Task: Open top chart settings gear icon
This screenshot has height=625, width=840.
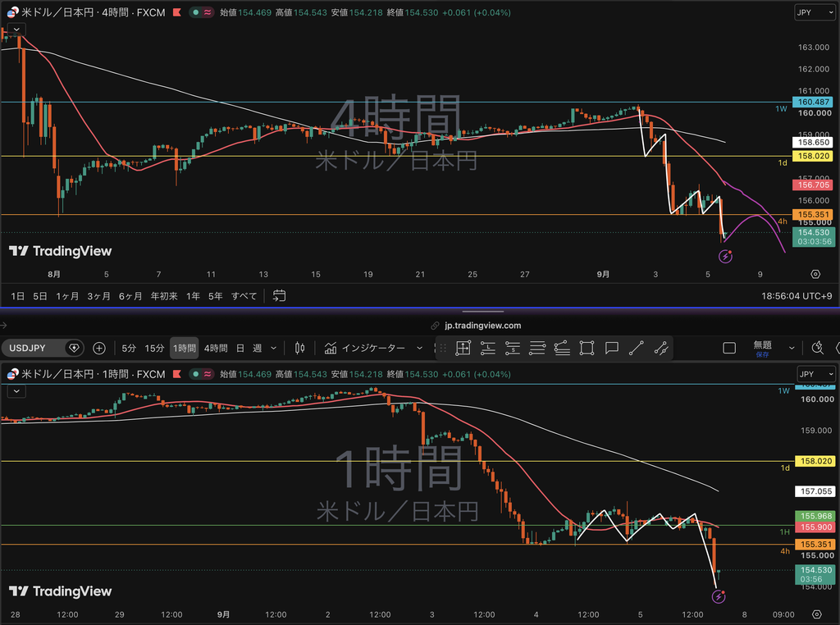Action: point(815,274)
